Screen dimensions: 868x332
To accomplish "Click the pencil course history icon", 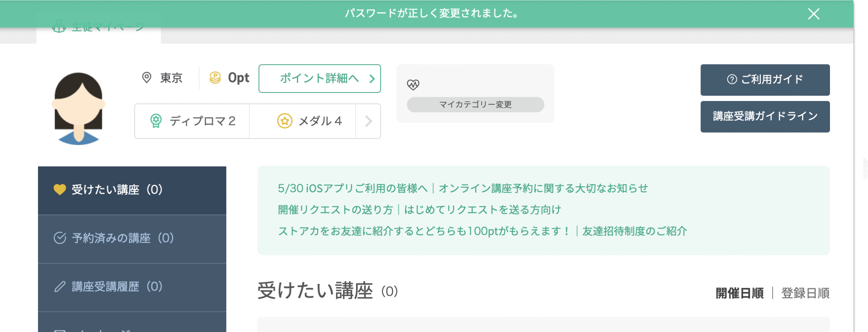I will click(60, 286).
